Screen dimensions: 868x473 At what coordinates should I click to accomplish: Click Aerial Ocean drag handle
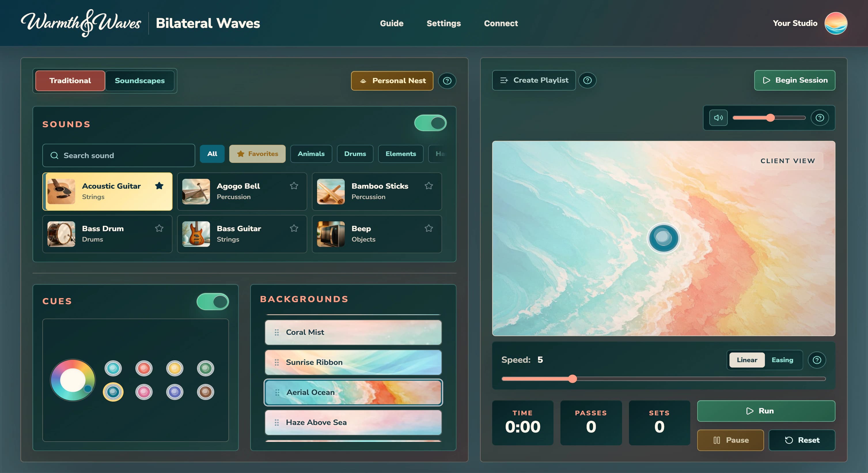[x=277, y=392]
